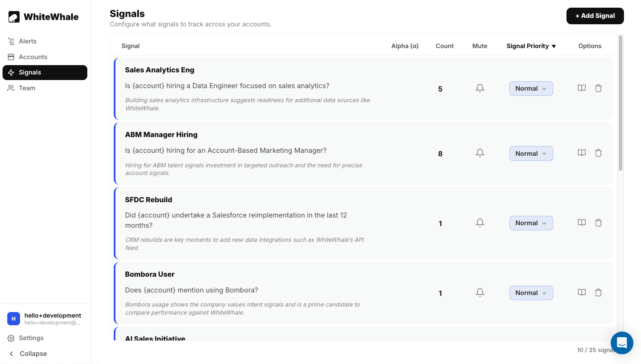Sort by Signal Priority column
This screenshot has height=364, width=641.
[x=531, y=46]
